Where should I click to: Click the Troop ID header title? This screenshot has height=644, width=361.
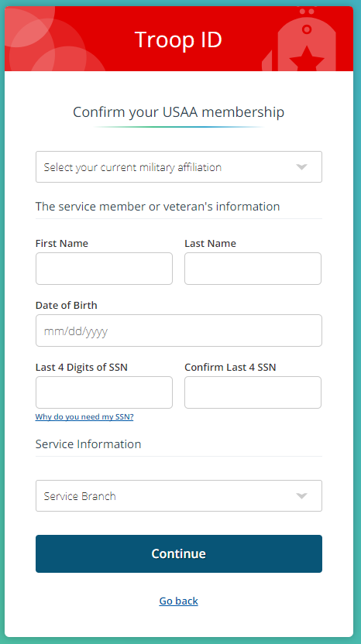click(x=178, y=39)
